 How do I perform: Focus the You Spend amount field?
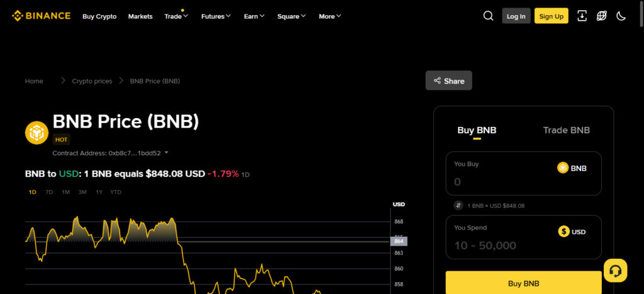coord(524,237)
